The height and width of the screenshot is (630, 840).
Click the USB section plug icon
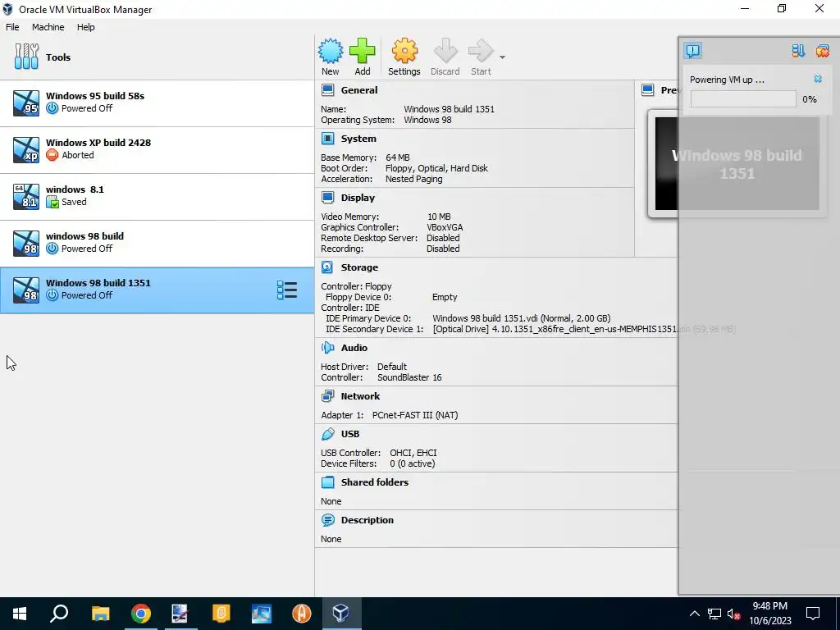click(327, 433)
